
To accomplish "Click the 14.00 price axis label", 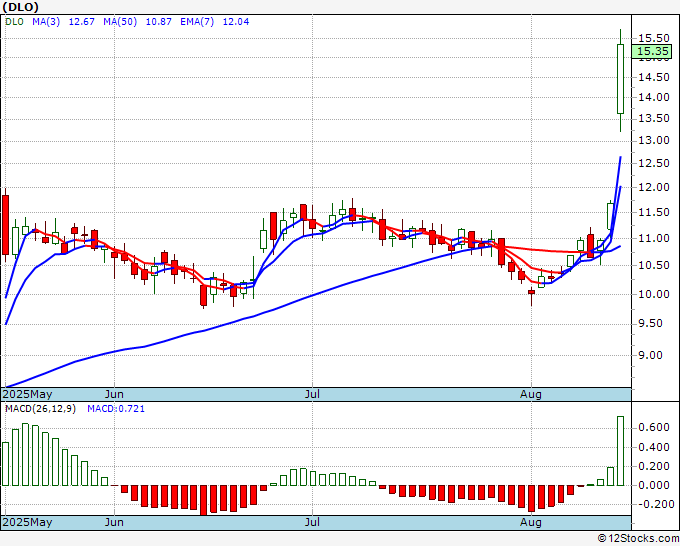I will click(x=654, y=98).
